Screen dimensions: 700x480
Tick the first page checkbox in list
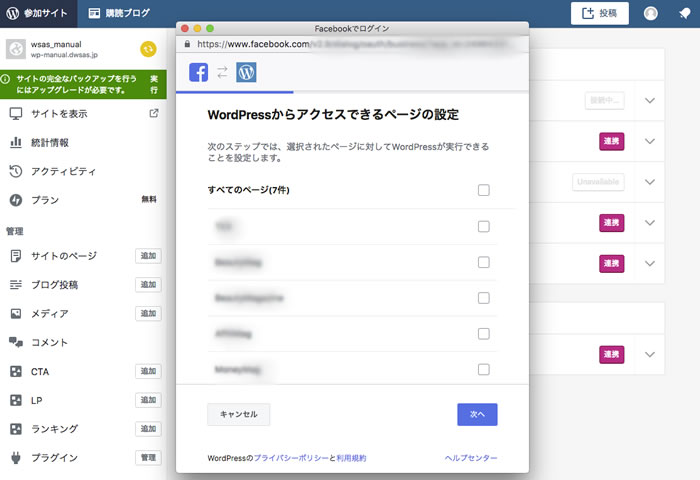click(484, 226)
